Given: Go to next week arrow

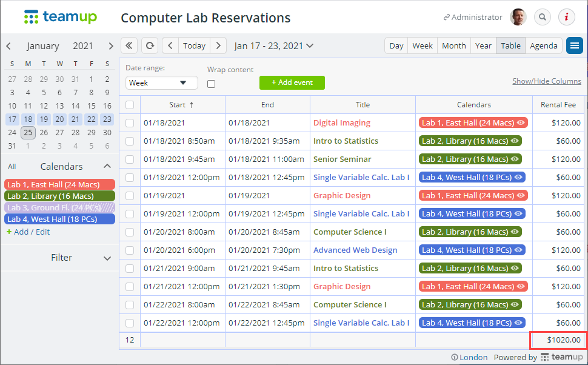Looking at the screenshot, I should 219,45.
